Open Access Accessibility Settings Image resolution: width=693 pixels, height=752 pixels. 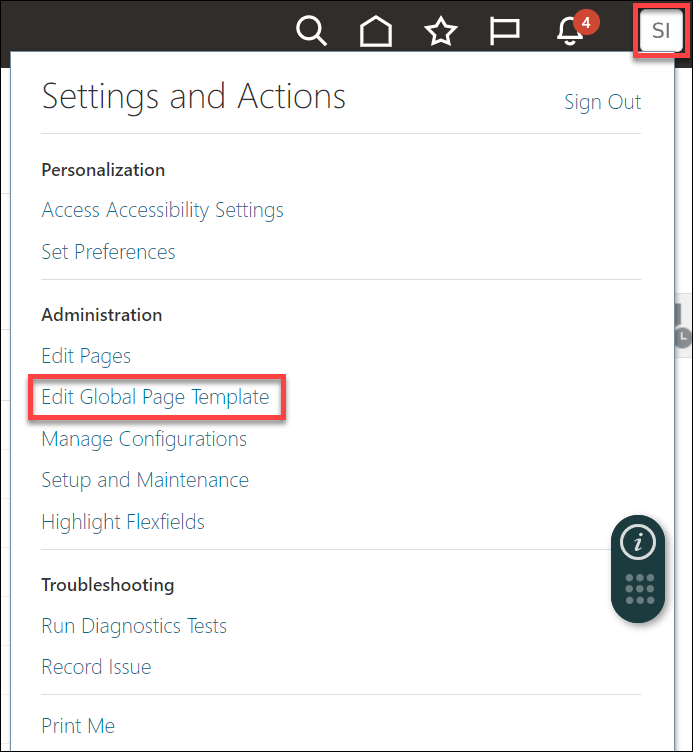coord(163,210)
